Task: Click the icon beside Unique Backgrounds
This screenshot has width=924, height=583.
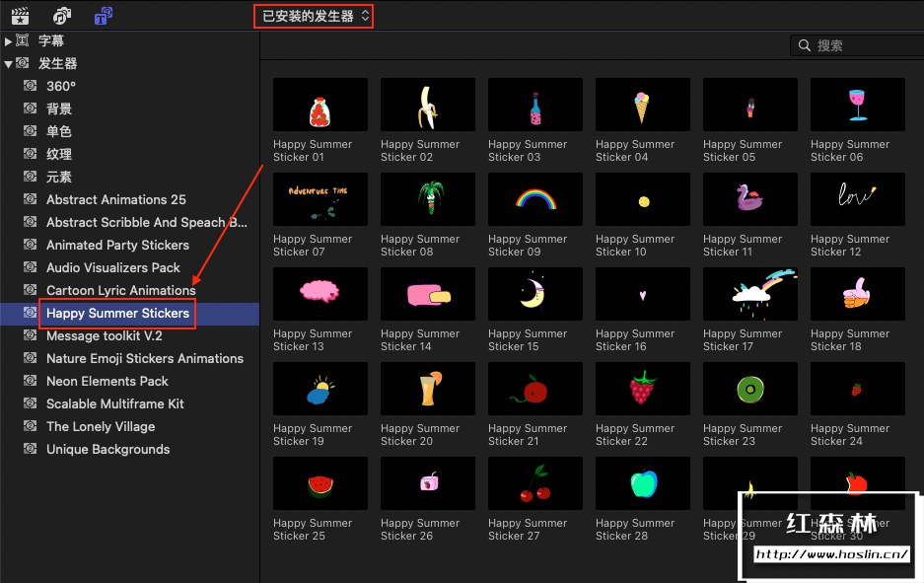Action: point(30,449)
